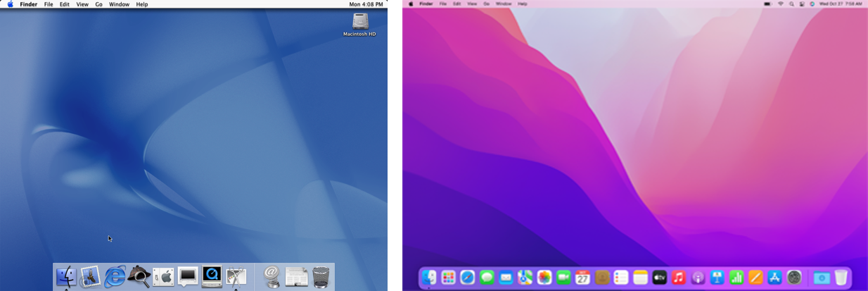Open Podcasts in the Monterey dock
Screen dimensions: 868x291
point(698,278)
